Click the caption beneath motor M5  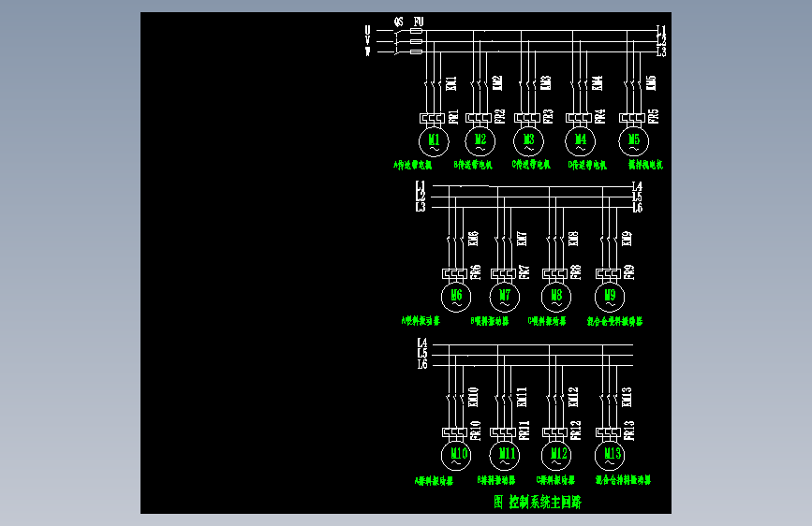click(x=645, y=165)
